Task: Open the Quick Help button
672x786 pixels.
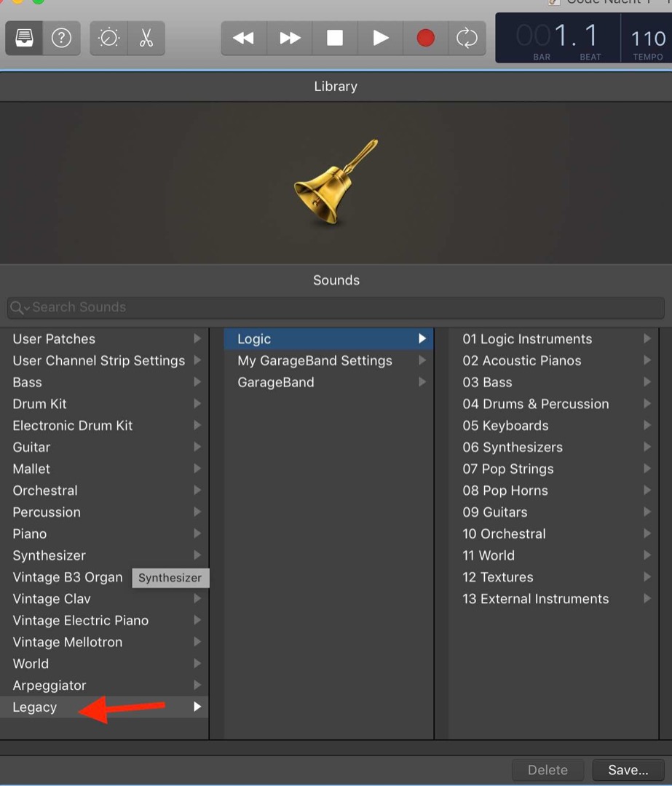Action: (62, 38)
